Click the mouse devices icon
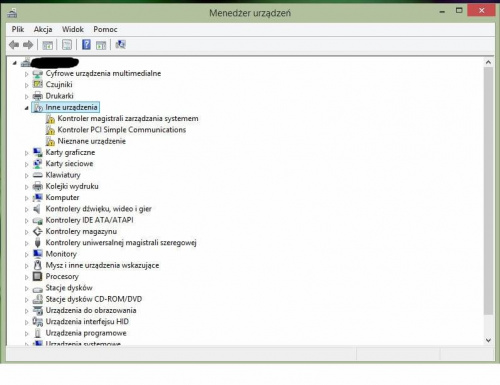500x385 pixels. [x=38, y=265]
